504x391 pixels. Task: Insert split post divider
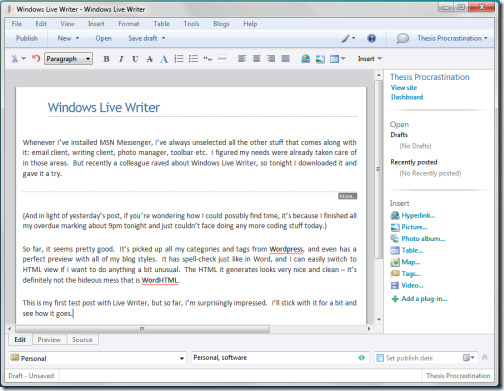coord(222,59)
